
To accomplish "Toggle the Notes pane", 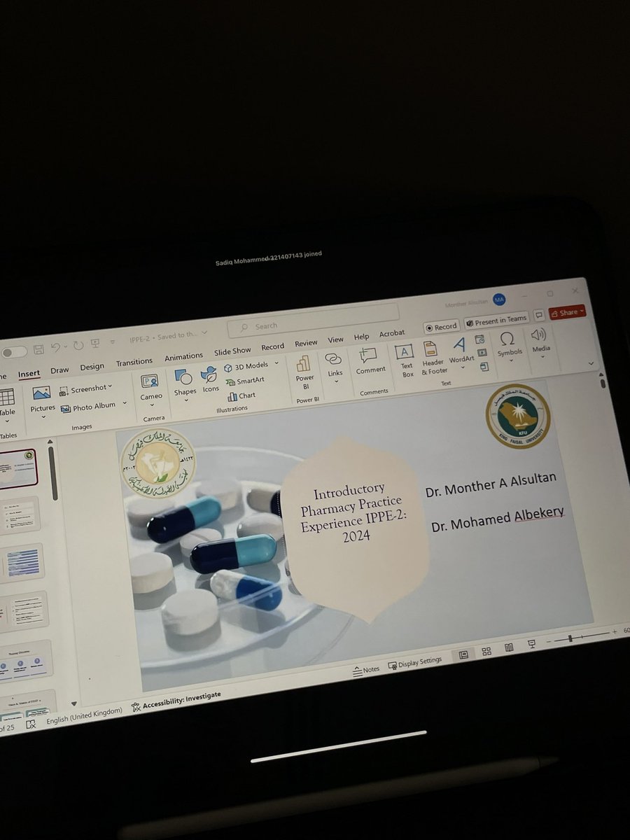I will point(366,669).
